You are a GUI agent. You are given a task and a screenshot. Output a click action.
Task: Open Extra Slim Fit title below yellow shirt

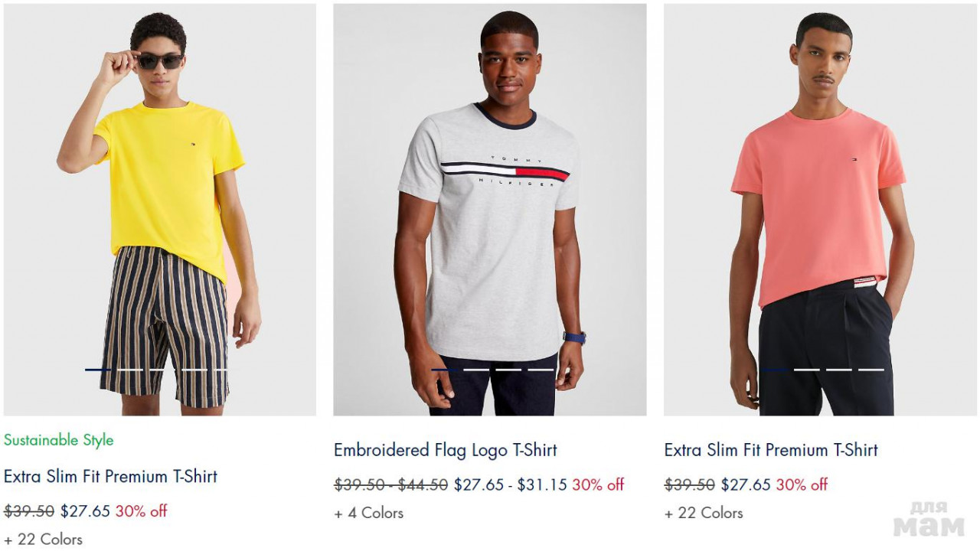click(110, 476)
